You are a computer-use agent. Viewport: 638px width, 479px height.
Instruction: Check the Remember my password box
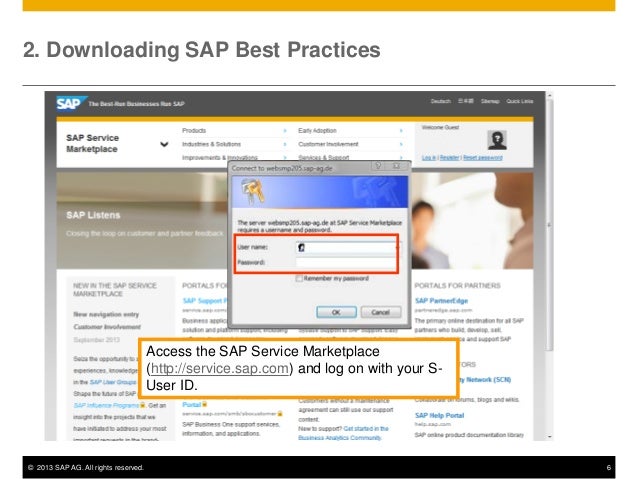tap(299, 278)
